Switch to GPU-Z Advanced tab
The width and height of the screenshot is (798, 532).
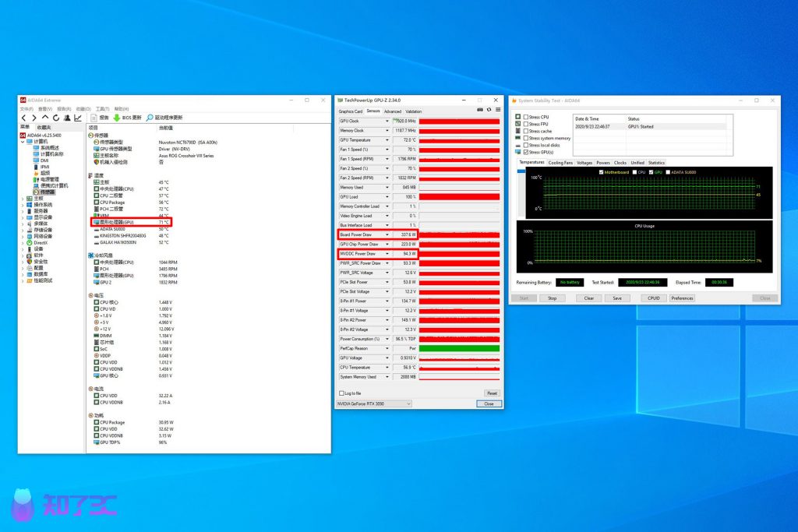393,111
